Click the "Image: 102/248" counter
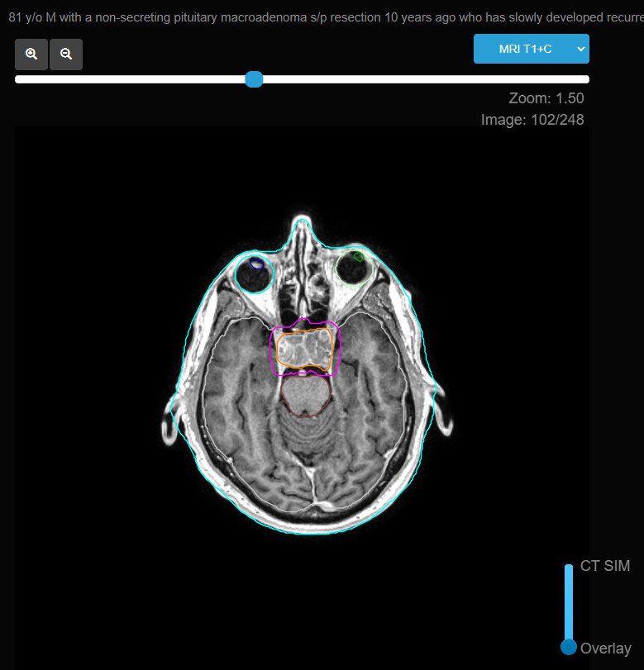 click(x=532, y=120)
